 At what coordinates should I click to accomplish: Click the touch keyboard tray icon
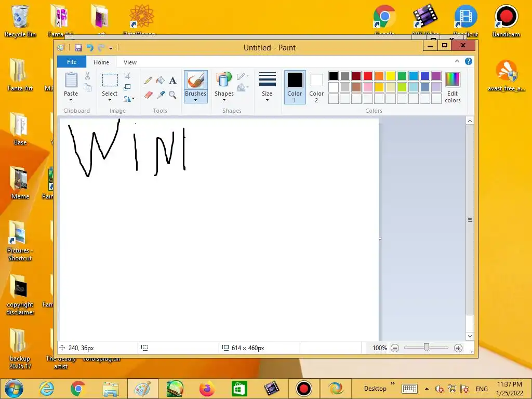[x=409, y=389]
